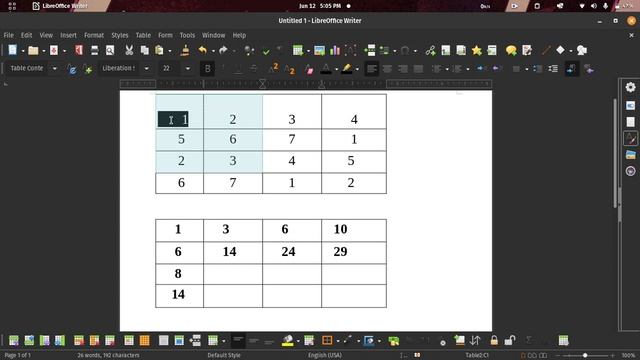Viewport: 640px width, 360px height.
Task: Toggle the Print Preview icon
Action: (110, 50)
